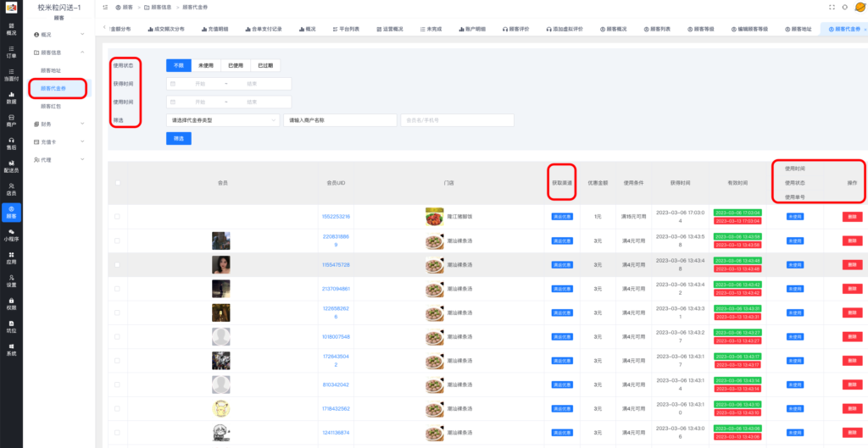Open the 数据 (Data) sidebar icon

11,97
